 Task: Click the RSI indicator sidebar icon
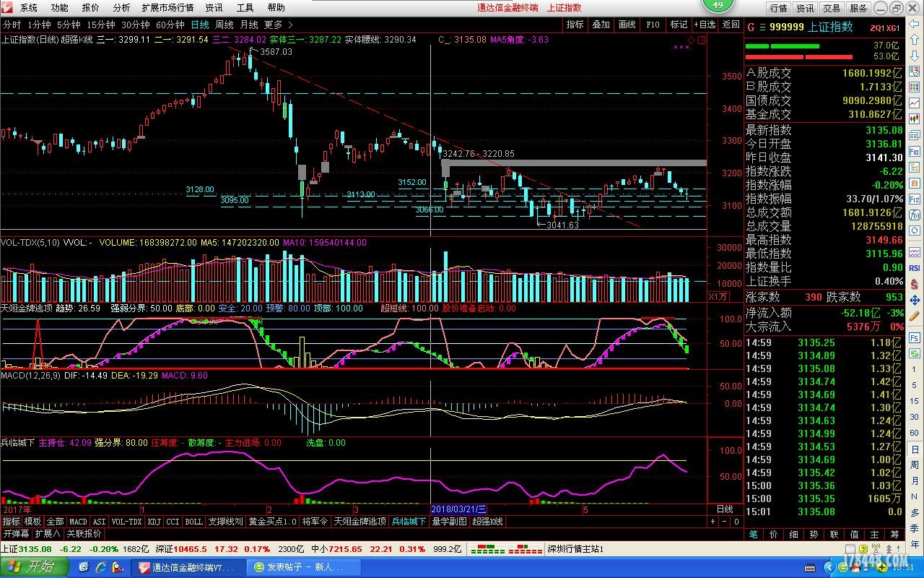pos(915,268)
